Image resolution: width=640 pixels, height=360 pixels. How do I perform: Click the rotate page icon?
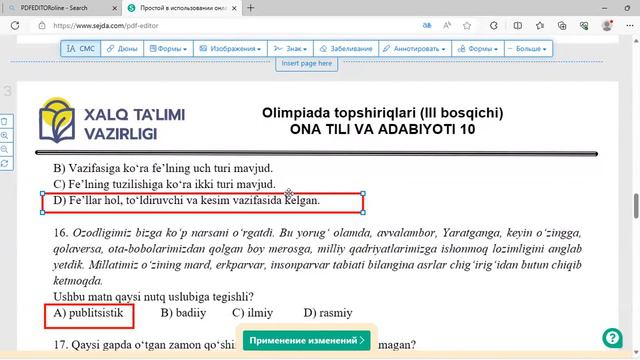pyautogui.click(x=4, y=163)
